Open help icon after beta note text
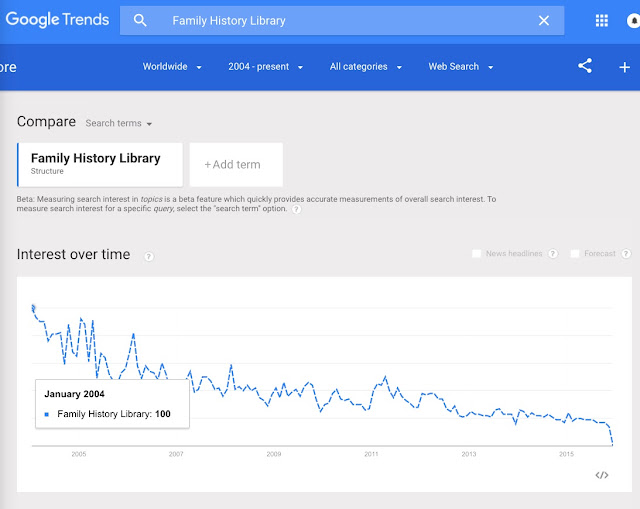Viewport: 640px width, 509px height. [x=297, y=209]
